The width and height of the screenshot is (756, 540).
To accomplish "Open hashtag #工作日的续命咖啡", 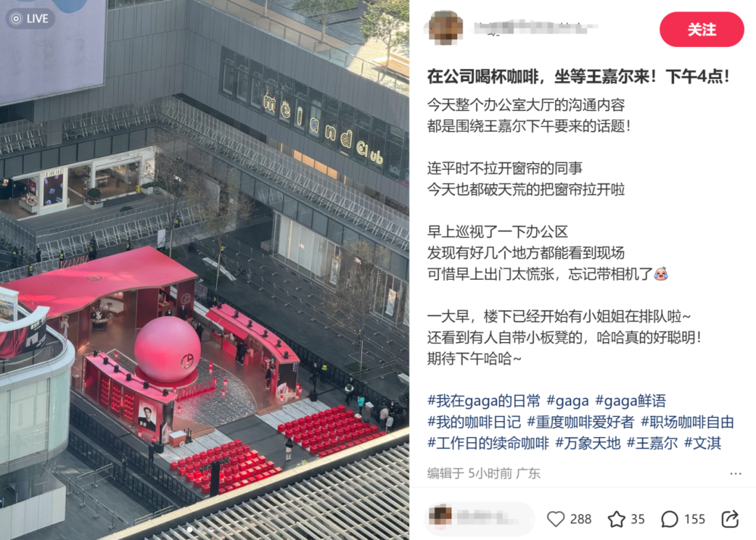I will coord(488,443).
